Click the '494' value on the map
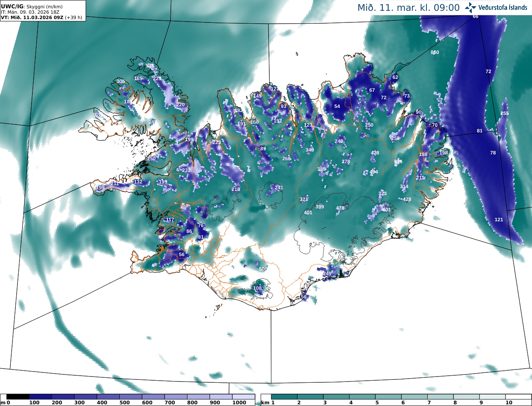532x406 pixels. [x=374, y=172]
